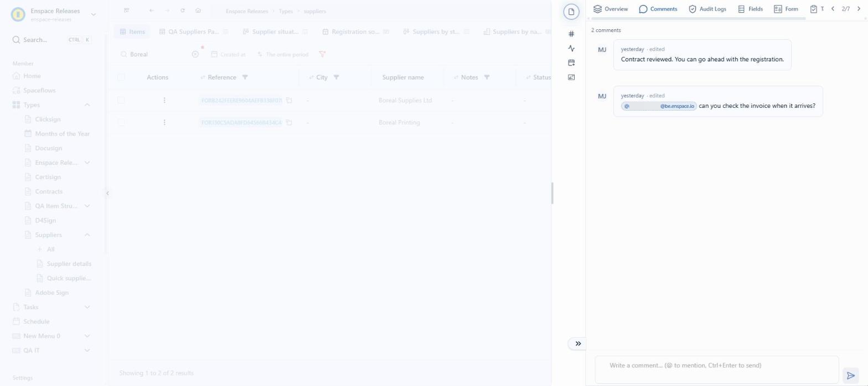This screenshot has width=868, height=386.
Task: Click the browser-style back arrow in top bar
Action: point(152,11)
